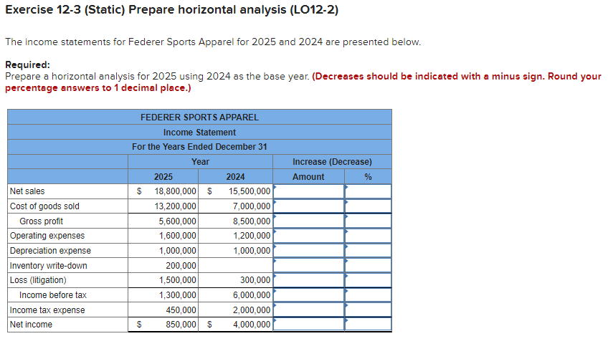The width and height of the screenshot is (608, 364).
Task: Click the Cost of goods sold label
Action: (44, 206)
